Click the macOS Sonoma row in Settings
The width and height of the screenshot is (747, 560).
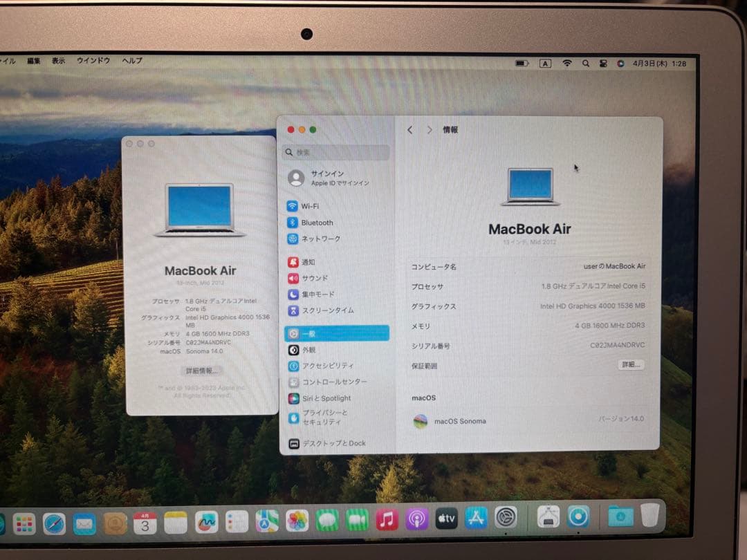[x=528, y=420]
